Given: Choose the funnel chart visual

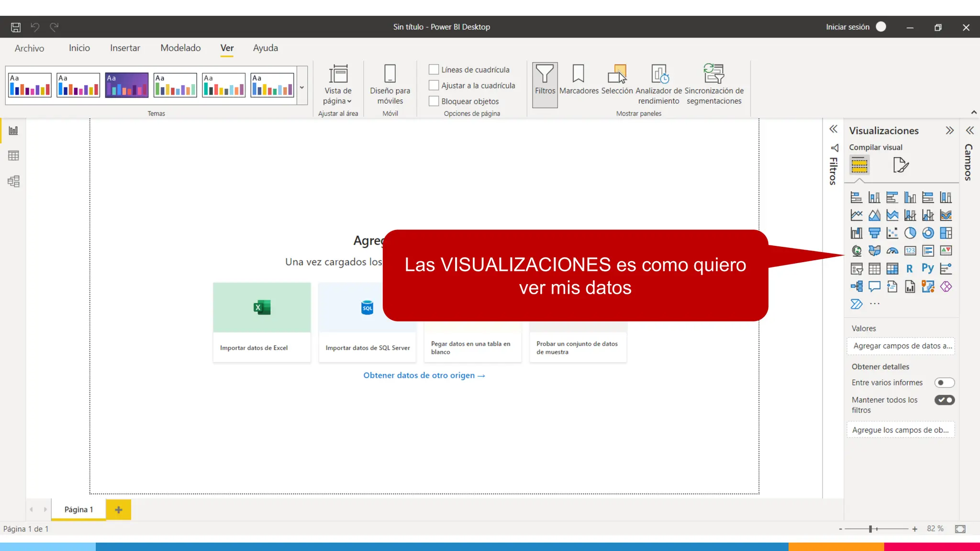Looking at the screenshot, I should 874,233.
